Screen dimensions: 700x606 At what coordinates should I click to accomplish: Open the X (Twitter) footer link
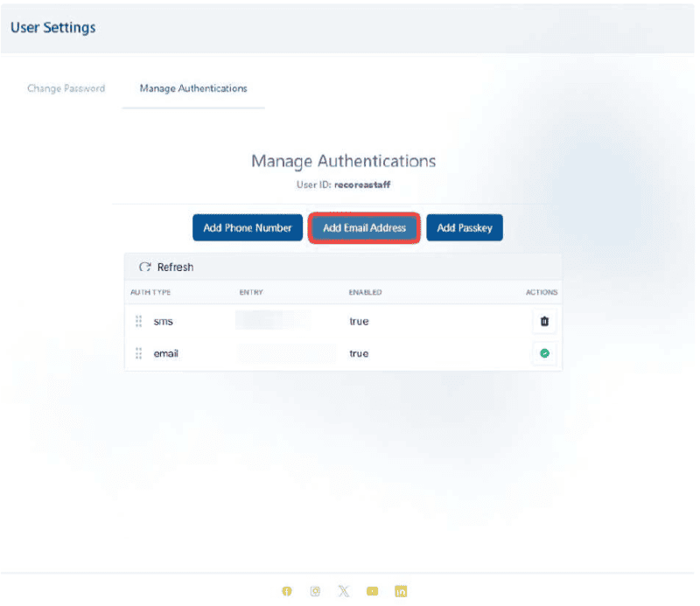point(344,591)
